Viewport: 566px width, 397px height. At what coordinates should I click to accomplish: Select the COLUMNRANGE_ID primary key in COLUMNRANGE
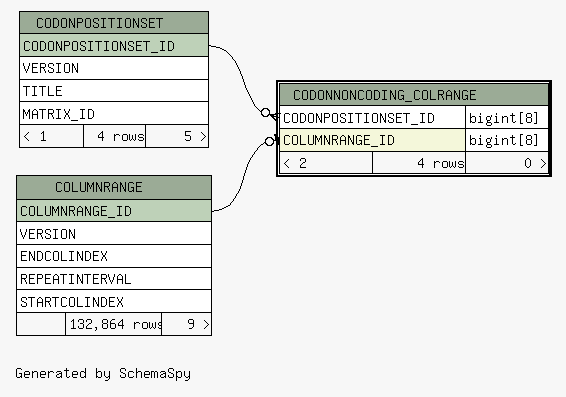[x=114, y=211]
